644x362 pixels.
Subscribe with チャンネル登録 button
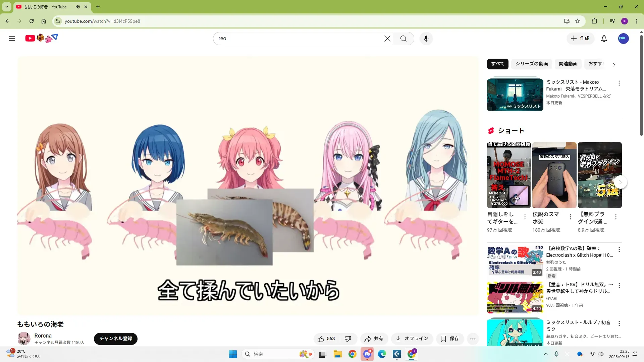point(116,339)
